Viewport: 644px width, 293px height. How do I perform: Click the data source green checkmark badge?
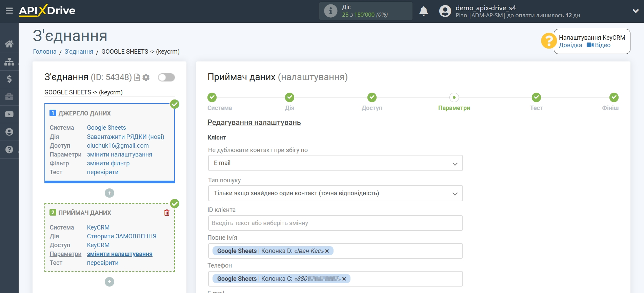tap(175, 104)
